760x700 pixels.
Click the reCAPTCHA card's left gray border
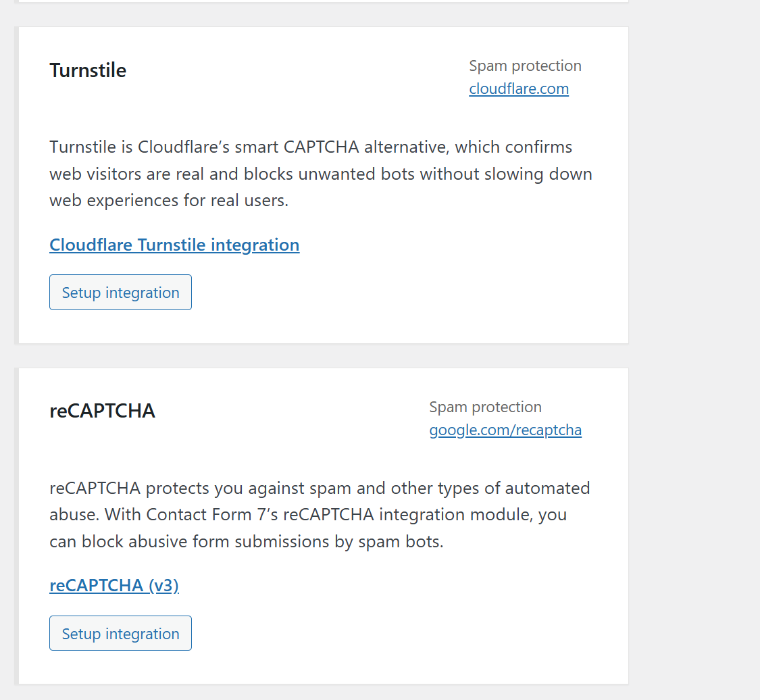coord(16,526)
